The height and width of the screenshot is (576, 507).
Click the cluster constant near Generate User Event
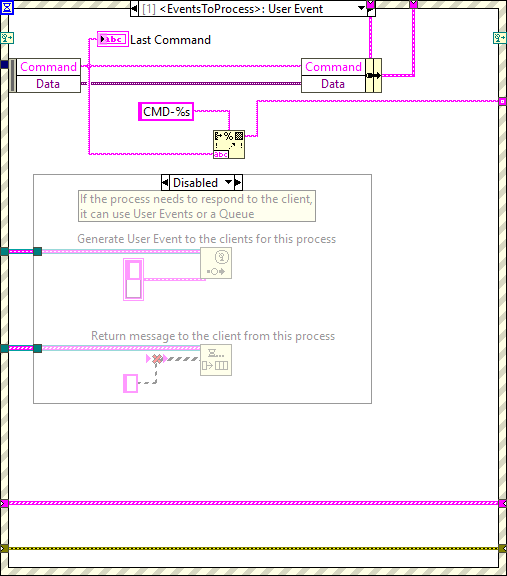(x=133, y=280)
